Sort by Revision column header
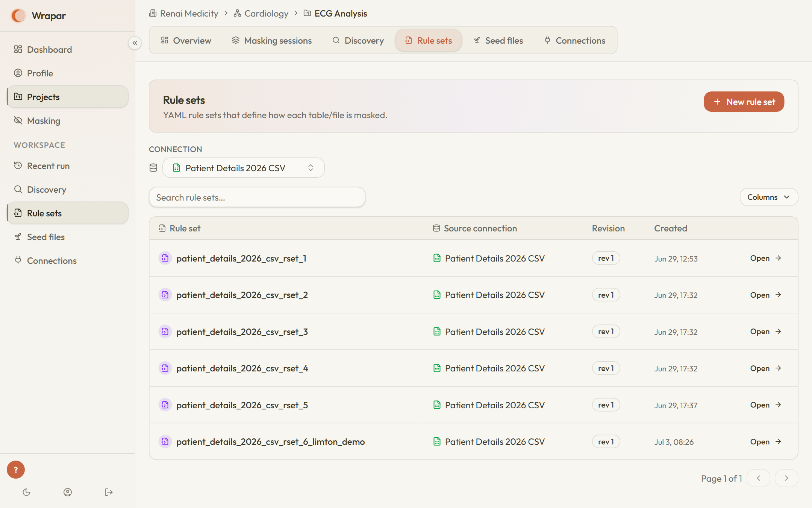The height and width of the screenshot is (508, 812). [x=608, y=228]
